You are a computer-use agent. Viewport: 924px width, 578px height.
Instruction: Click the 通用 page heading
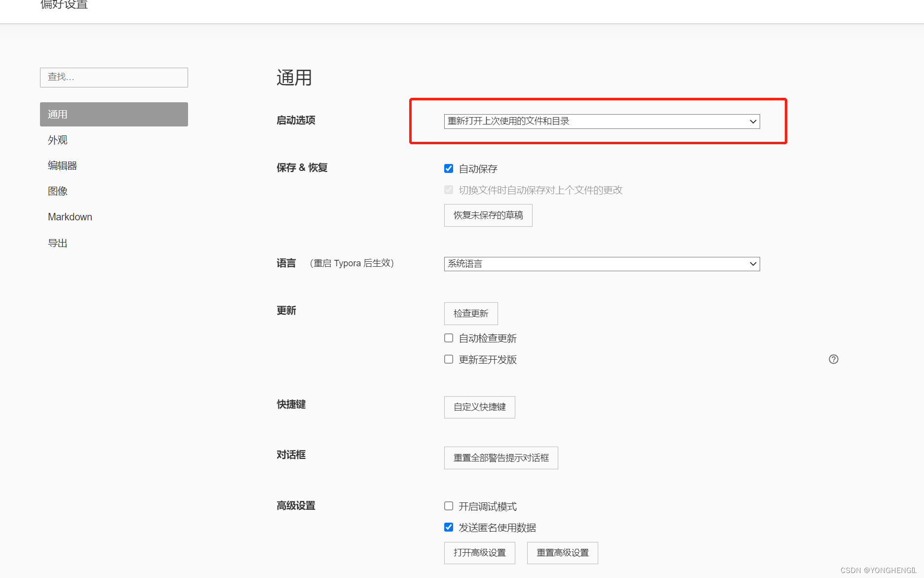click(x=294, y=78)
